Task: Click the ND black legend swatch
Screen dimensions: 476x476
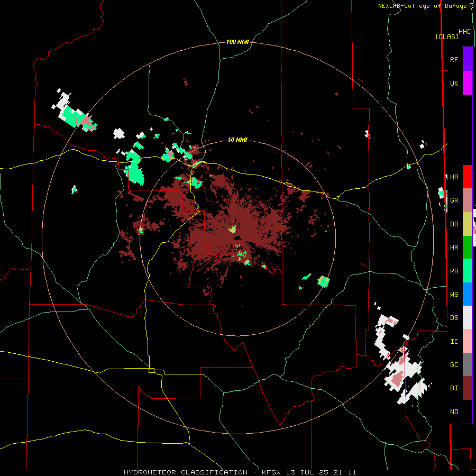Action: tap(467, 411)
